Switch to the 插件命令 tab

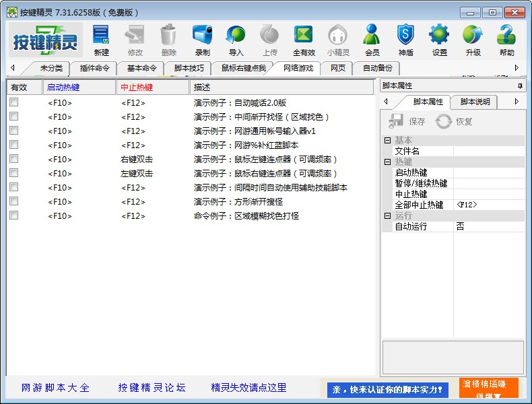point(94,68)
